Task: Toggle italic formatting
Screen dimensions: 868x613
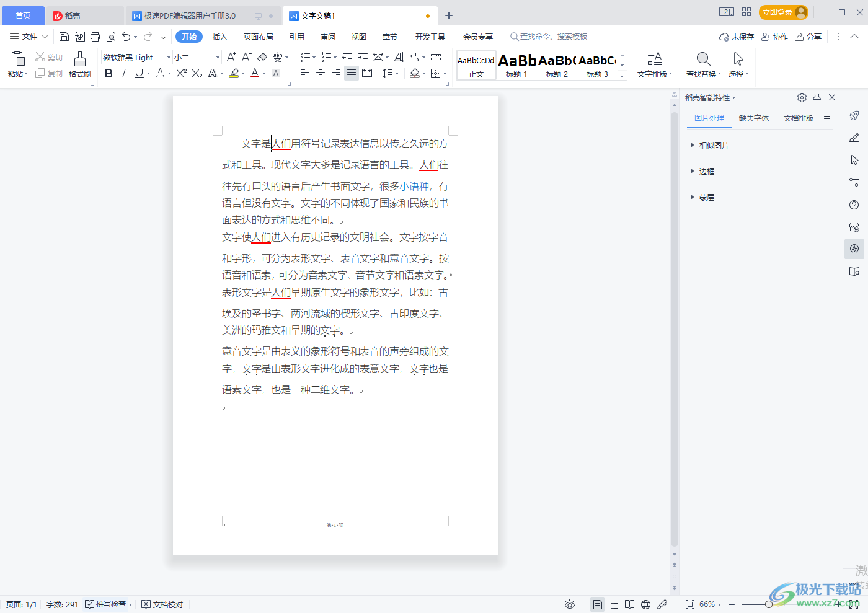Action: click(x=123, y=73)
